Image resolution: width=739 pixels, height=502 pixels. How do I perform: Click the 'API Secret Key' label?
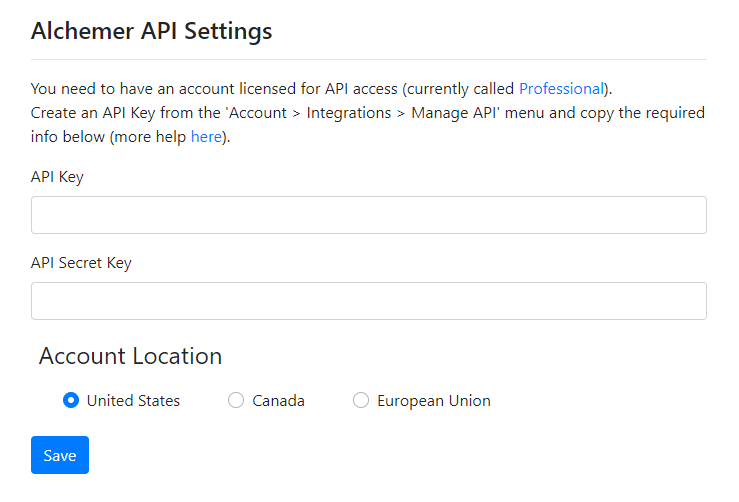point(81,263)
